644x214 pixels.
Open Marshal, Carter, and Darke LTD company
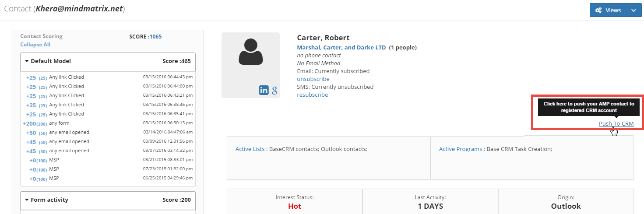click(341, 47)
